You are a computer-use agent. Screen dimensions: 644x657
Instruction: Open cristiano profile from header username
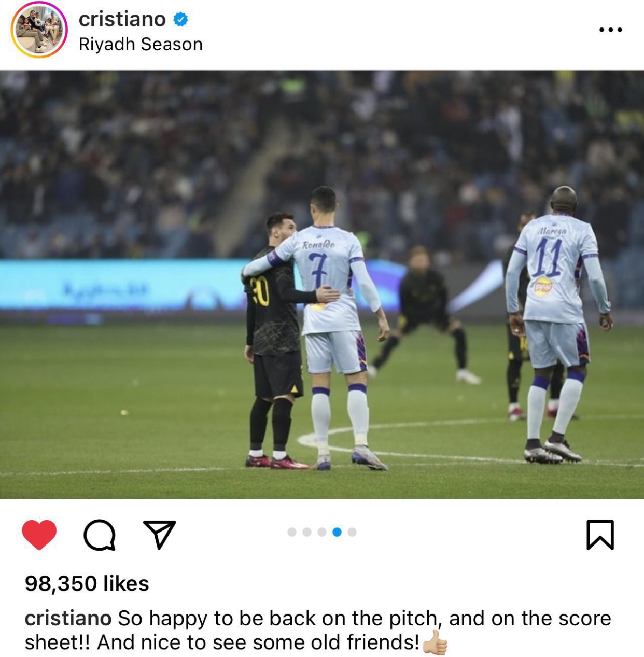(122, 19)
